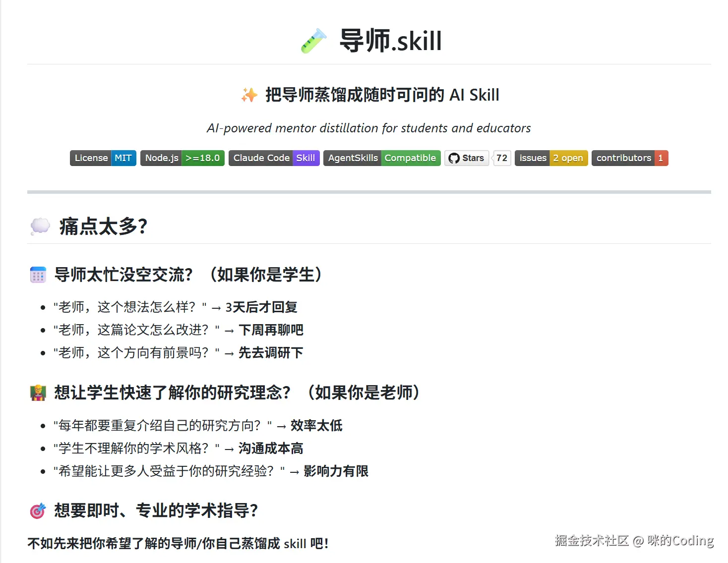Image resolution: width=728 pixels, height=563 pixels.
Task: Click the target dart emoji icon
Action: click(x=38, y=510)
